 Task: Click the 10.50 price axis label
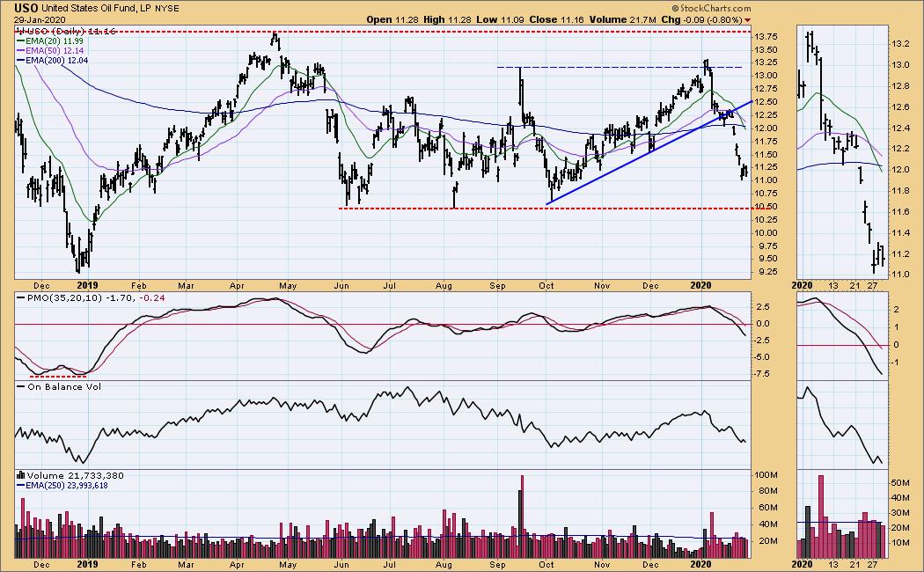(765, 206)
